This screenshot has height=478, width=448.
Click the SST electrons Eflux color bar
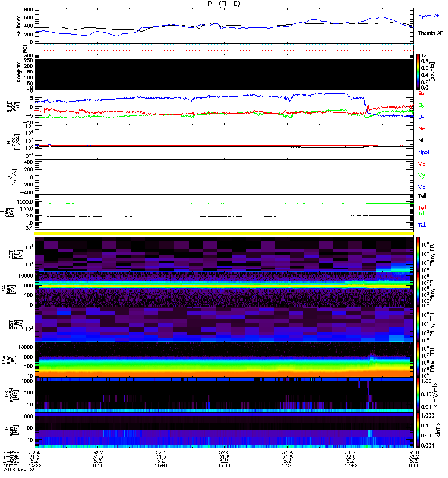pyautogui.click(x=418, y=324)
